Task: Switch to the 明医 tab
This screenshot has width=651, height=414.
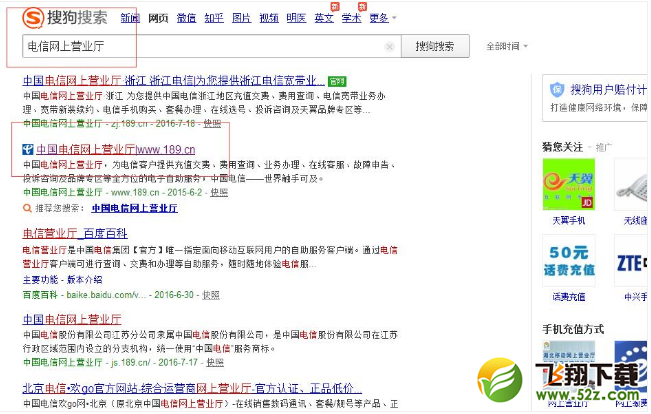Action: [296, 18]
